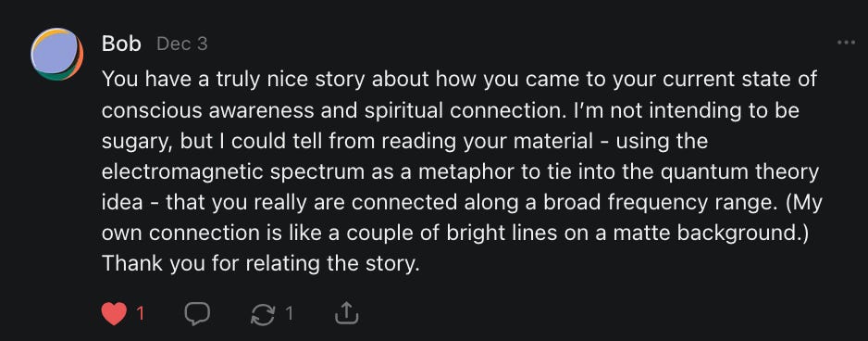Open the reply speech bubble icon
This screenshot has height=341, width=868.
tap(196, 314)
